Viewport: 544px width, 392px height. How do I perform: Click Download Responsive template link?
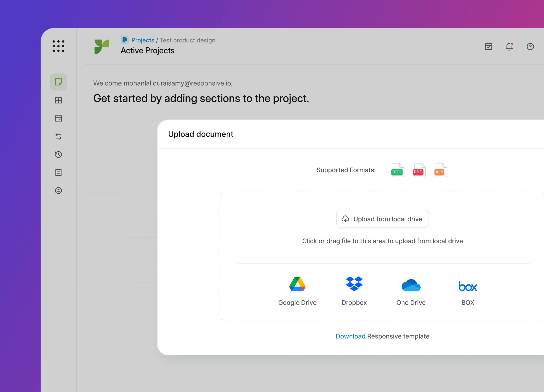point(351,336)
